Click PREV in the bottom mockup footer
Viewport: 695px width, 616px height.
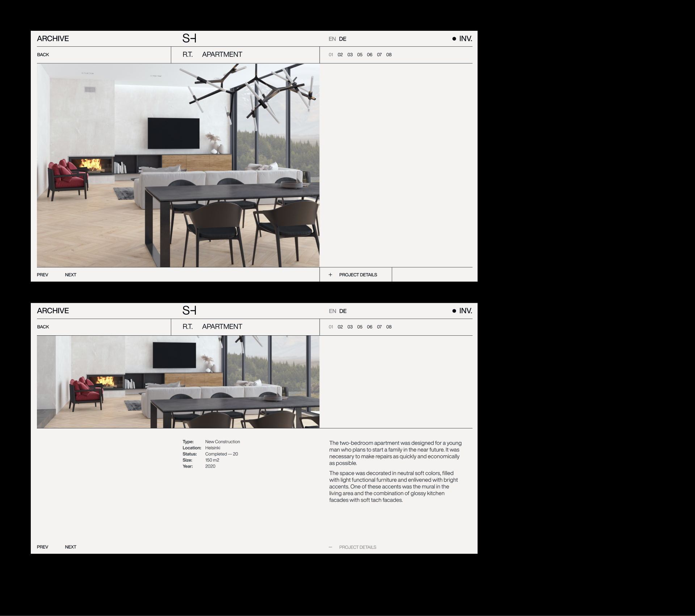42,547
